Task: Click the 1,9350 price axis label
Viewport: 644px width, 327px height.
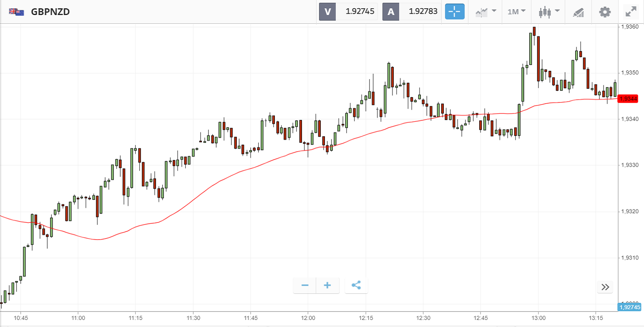Action: [x=630, y=73]
